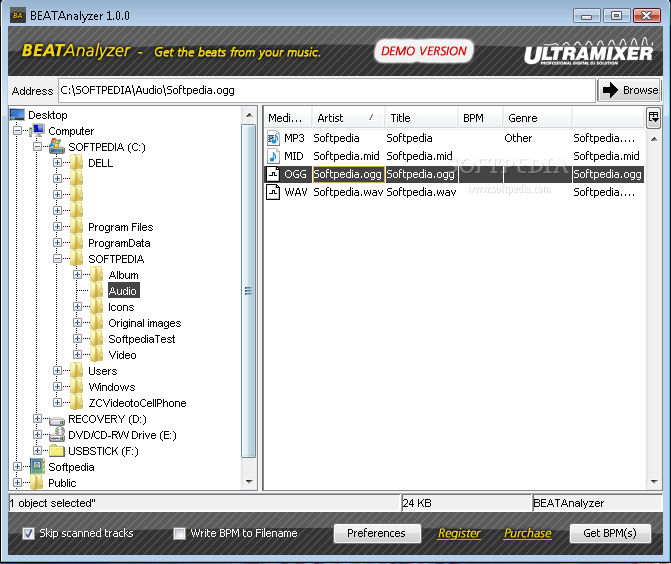The height and width of the screenshot is (564, 671).
Task: Click the Audio folder icon
Action: click(97, 291)
